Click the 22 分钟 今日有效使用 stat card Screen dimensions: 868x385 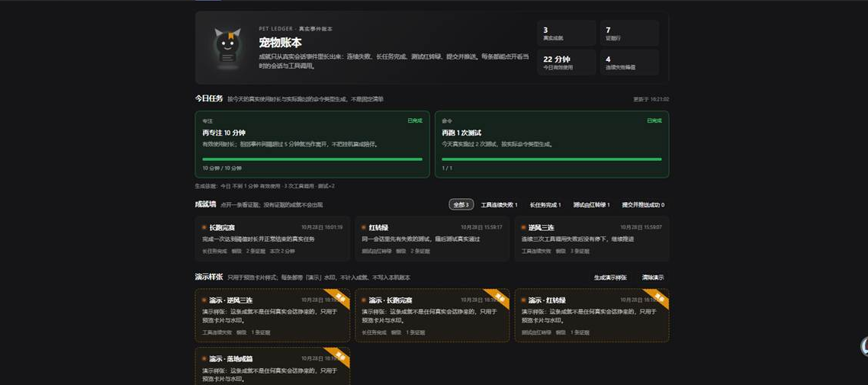pos(566,63)
